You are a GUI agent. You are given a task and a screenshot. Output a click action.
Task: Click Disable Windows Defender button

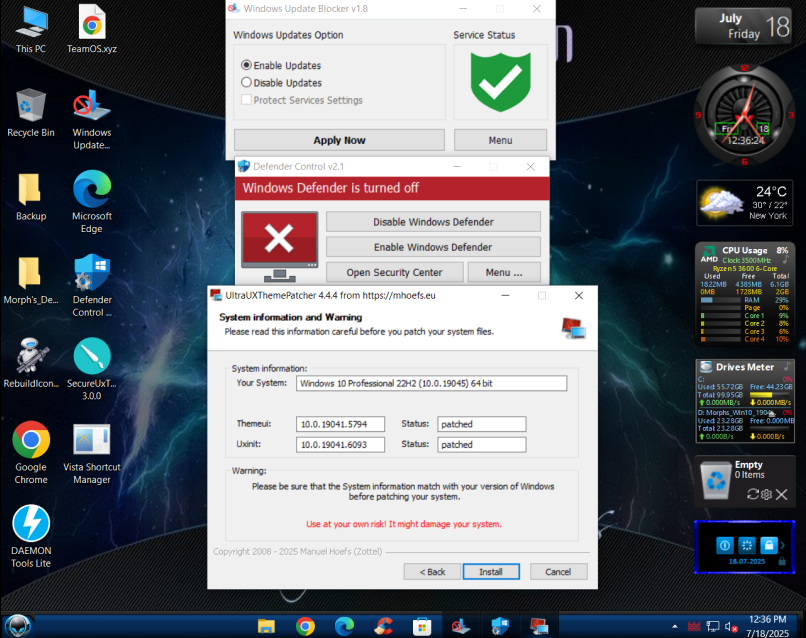pos(433,222)
